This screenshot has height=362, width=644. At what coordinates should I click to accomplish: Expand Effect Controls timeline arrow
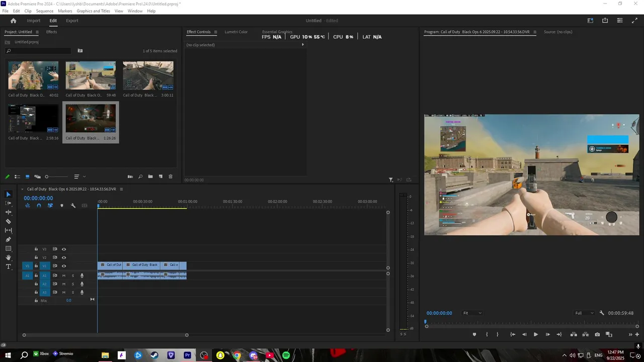(302, 45)
